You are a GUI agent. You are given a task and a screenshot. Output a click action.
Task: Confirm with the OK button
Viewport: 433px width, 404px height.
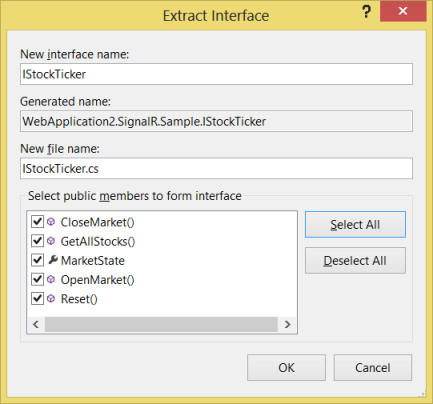coord(286,367)
